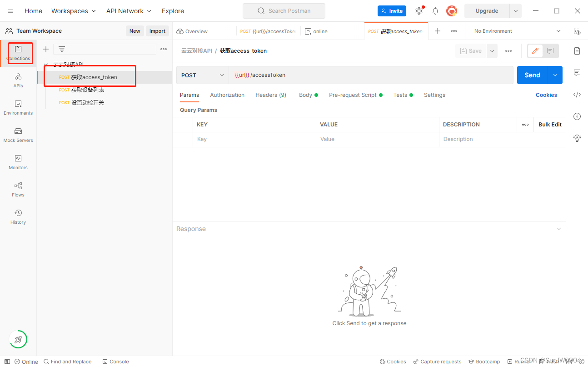Click the query param Key field
588x367 pixels.
254,139
